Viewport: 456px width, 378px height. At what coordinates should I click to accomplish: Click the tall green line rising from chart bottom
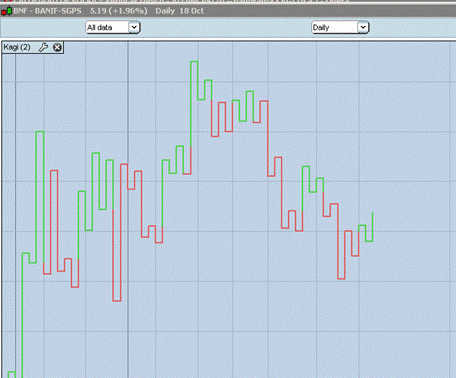point(22,315)
